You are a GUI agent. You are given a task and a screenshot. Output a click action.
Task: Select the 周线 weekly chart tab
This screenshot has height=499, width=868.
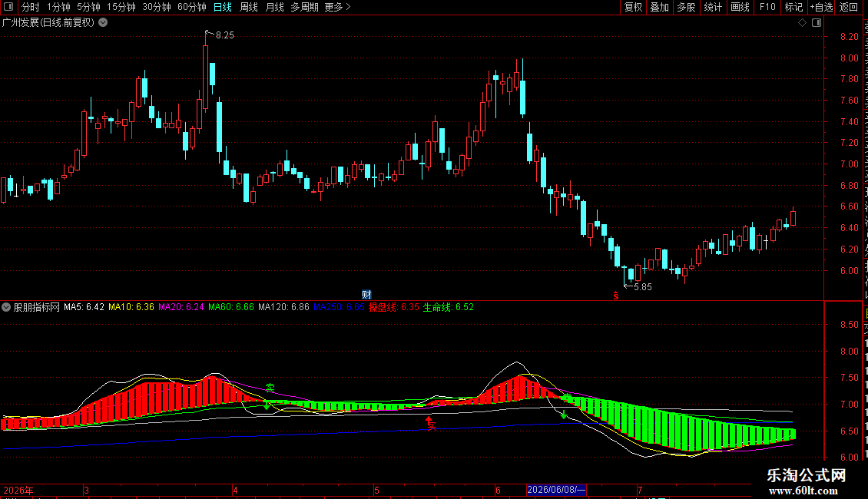coord(249,7)
